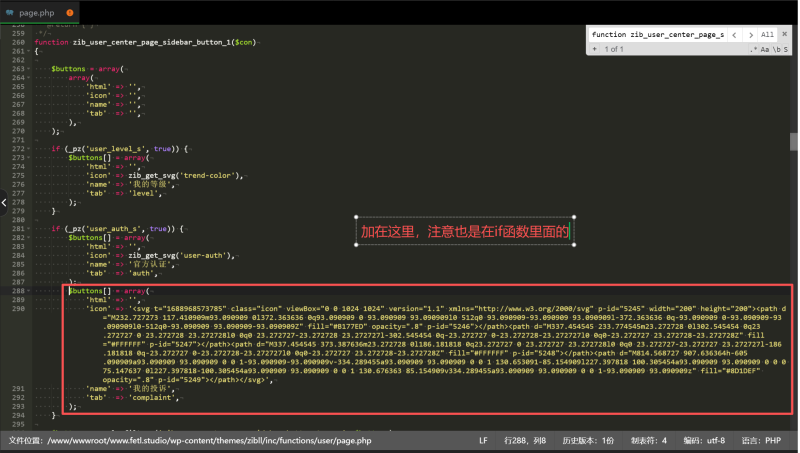
Task: Click the orange unsaved indicator on page.php tab
Action: point(68,12)
